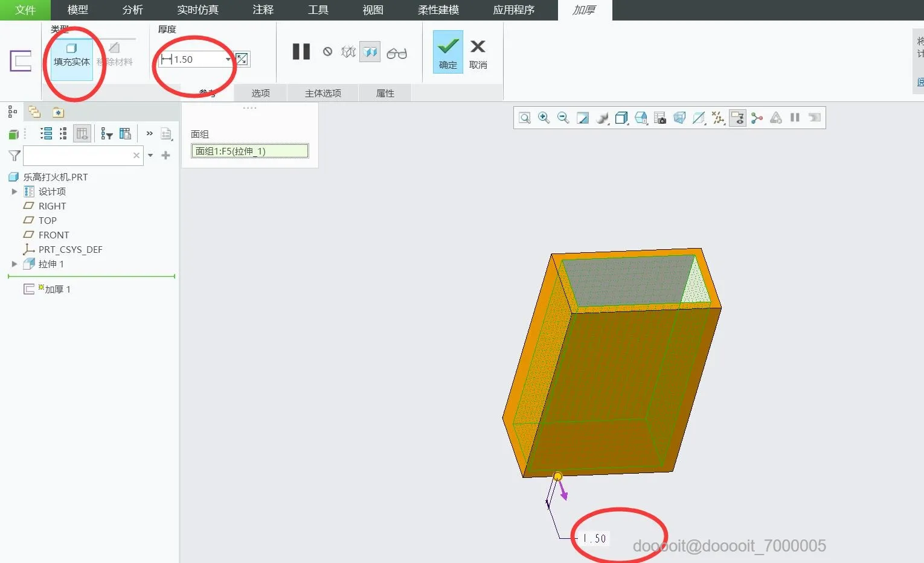Click the Repaint screen icon
This screenshot has width=924, height=563.
583,118
